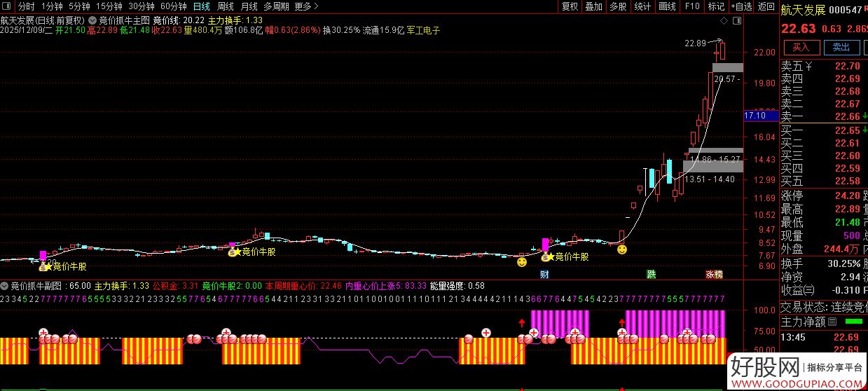This screenshot has height=391, width=868.
Task: Click the 卖出 sell button
Action: pyautogui.click(x=841, y=48)
